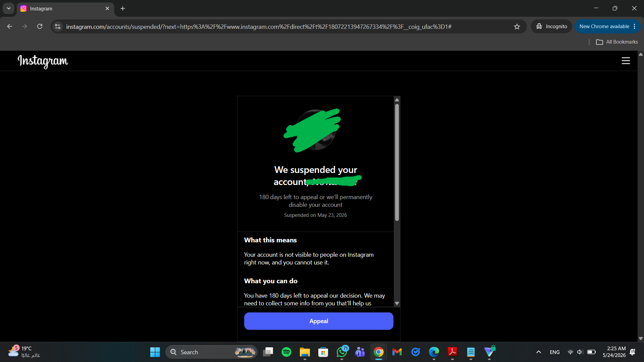Open the clock and calendar flyout
Image resolution: width=644 pixels, height=362 pixels.
[614, 352]
